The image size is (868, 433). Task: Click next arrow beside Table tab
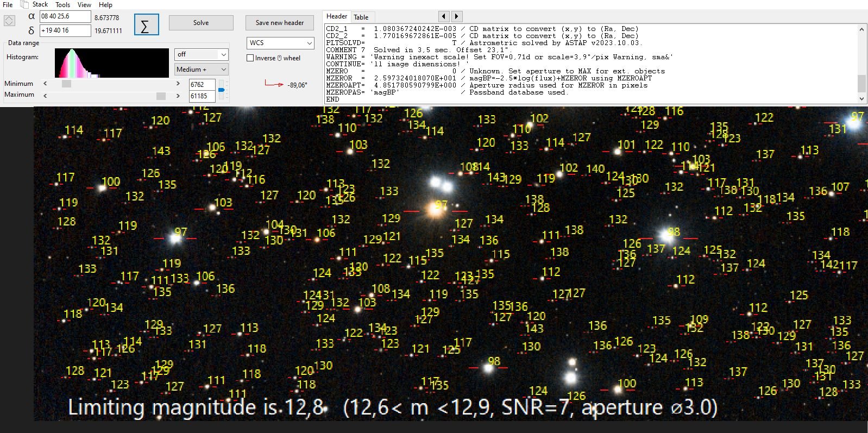[x=457, y=16]
